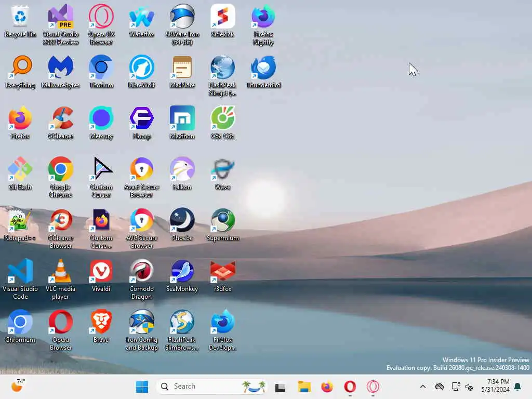Select the Thunderbird desktop icon
This screenshot has width=532, height=399.
tap(263, 72)
